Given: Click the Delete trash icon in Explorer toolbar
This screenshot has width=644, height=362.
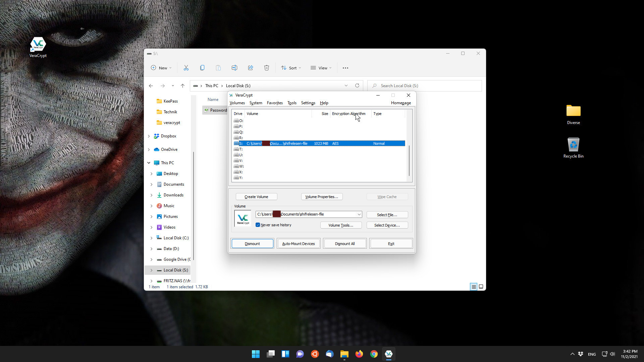Looking at the screenshot, I should pyautogui.click(x=267, y=68).
